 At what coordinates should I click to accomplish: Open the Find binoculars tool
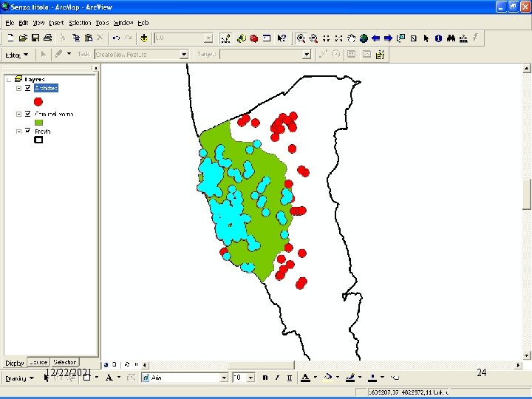click(451, 38)
